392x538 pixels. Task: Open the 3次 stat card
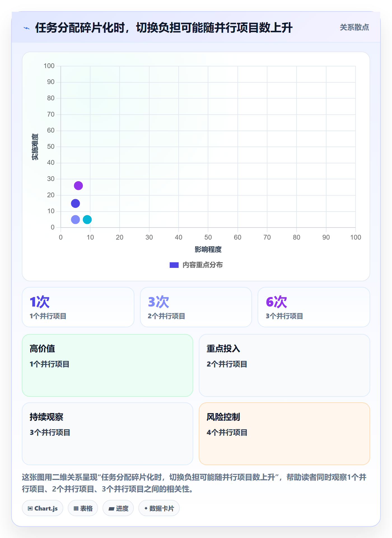[x=196, y=307]
